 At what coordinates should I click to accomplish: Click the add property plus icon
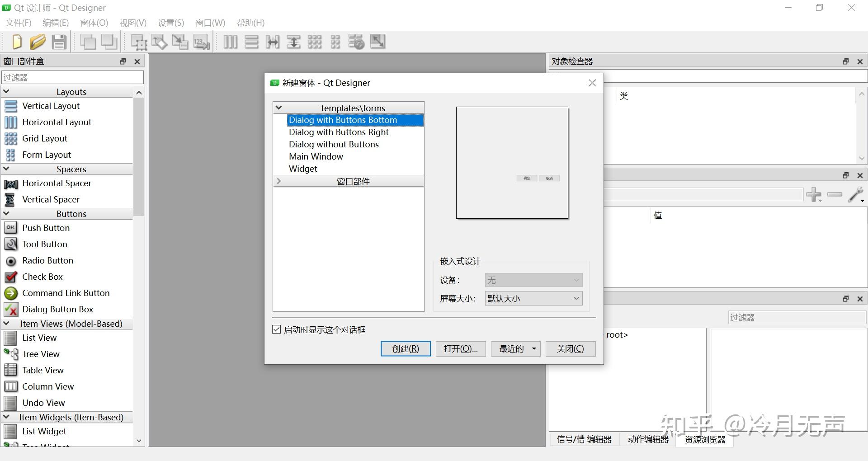[x=814, y=195]
